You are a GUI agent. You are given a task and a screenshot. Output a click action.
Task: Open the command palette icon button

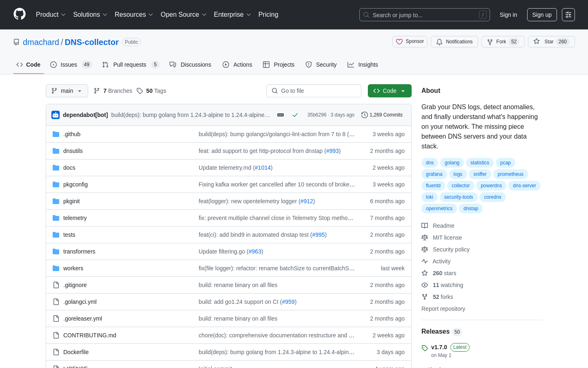coord(568,15)
